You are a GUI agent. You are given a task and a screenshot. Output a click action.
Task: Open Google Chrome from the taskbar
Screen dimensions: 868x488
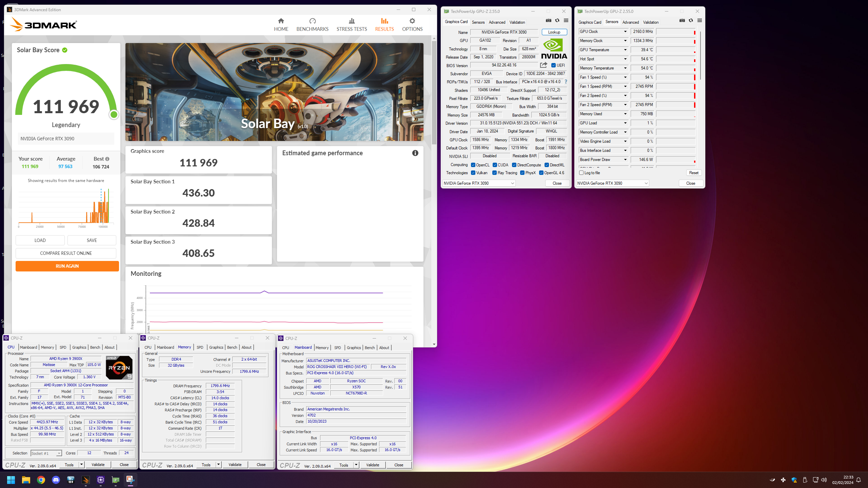[41, 480]
